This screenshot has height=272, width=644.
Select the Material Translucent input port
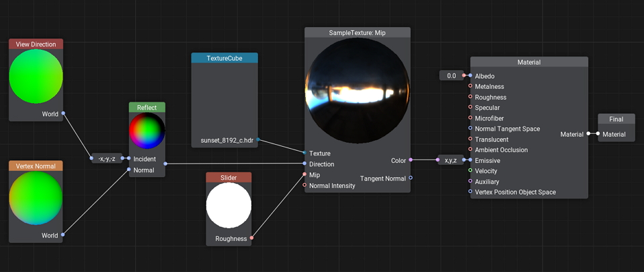pyautogui.click(x=471, y=139)
